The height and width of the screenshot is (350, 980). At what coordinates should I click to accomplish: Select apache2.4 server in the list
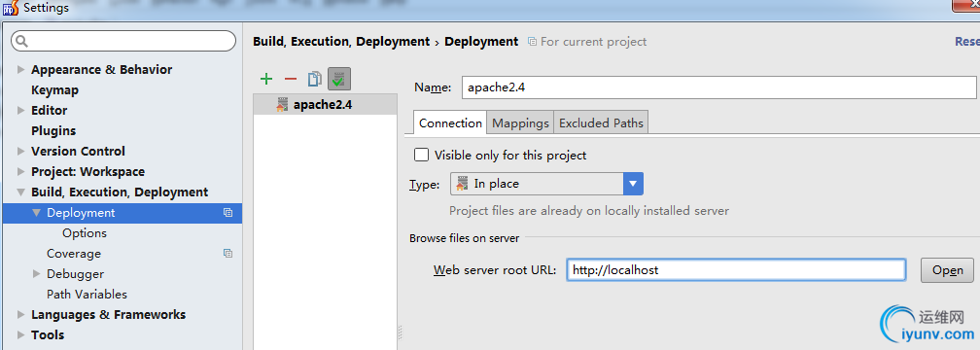(x=325, y=104)
